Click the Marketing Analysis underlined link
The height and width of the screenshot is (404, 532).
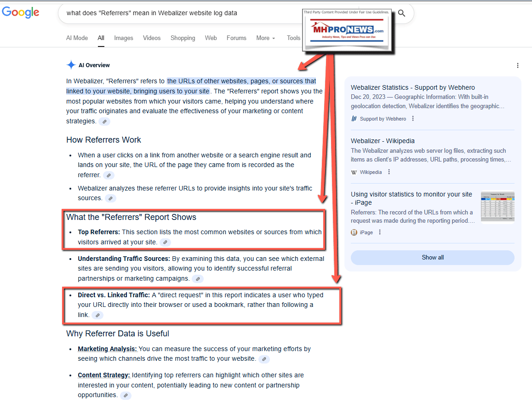[107, 349]
